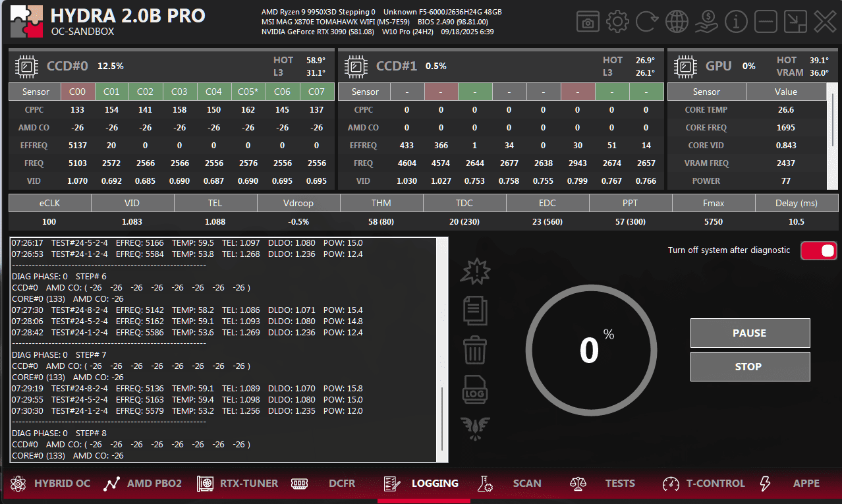Viewport: 842px width, 504px height.
Task: Open the T-CONTROL tab
Action: pyautogui.click(x=716, y=484)
